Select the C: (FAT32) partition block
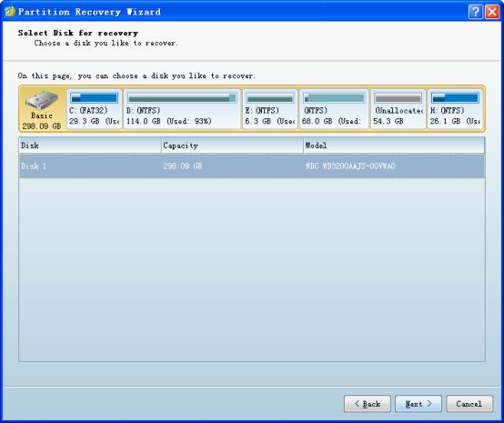The image size is (504, 423). [x=95, y=109]
